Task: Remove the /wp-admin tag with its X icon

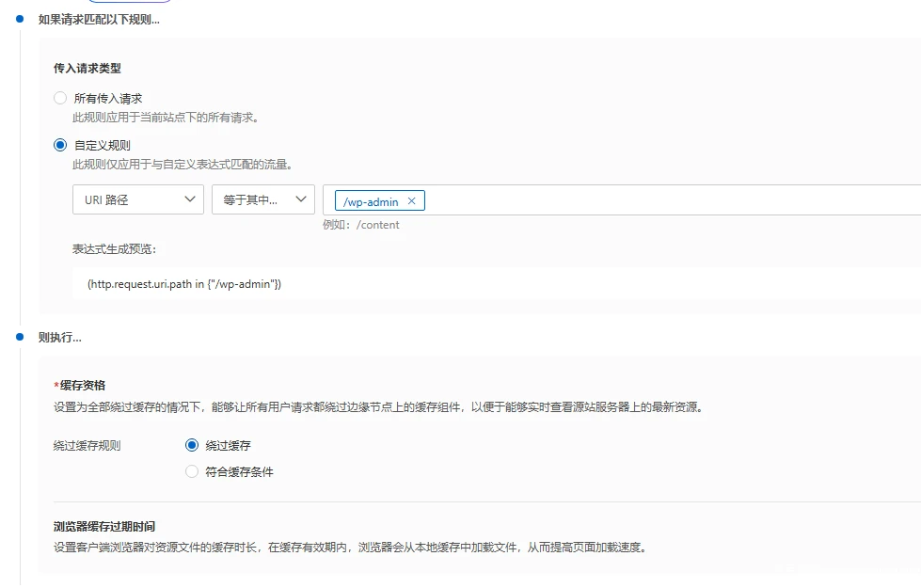Action: [x=411, y=201]
